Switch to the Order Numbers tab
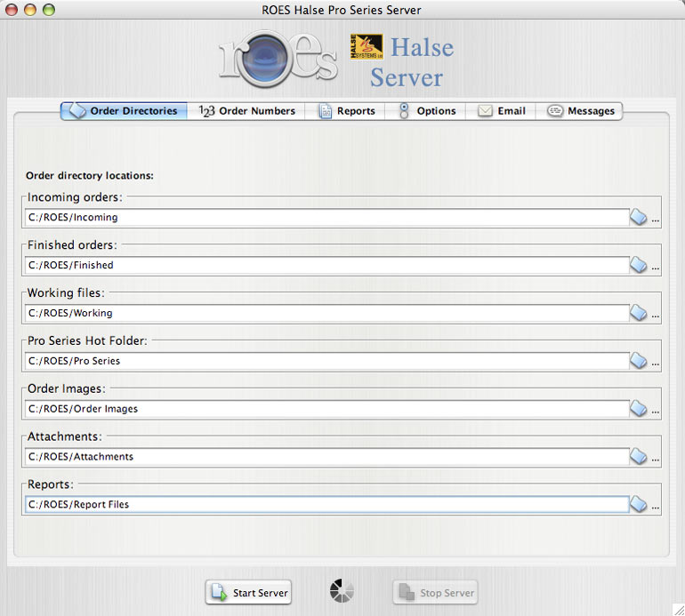The image size is (685, 616). pos(246,111)
